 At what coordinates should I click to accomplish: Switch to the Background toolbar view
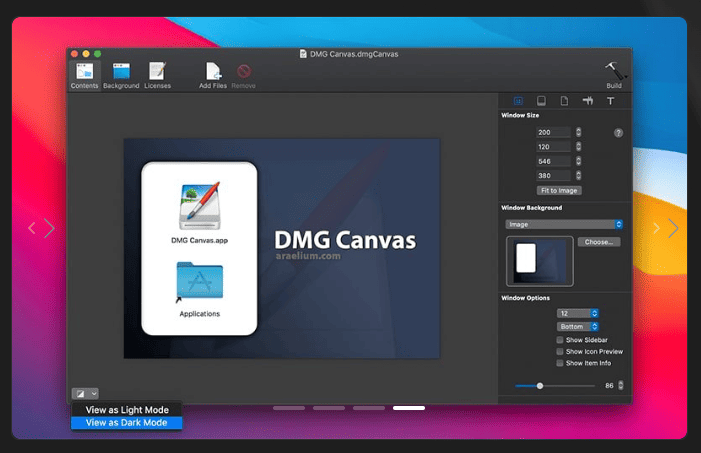[x=121, y=75]
